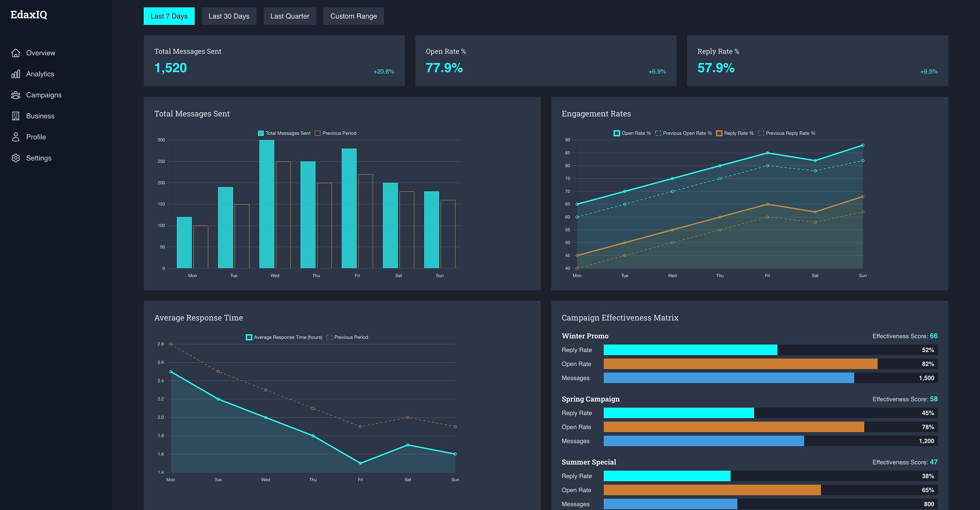Click the Average Response Time heading

point(198,318)
